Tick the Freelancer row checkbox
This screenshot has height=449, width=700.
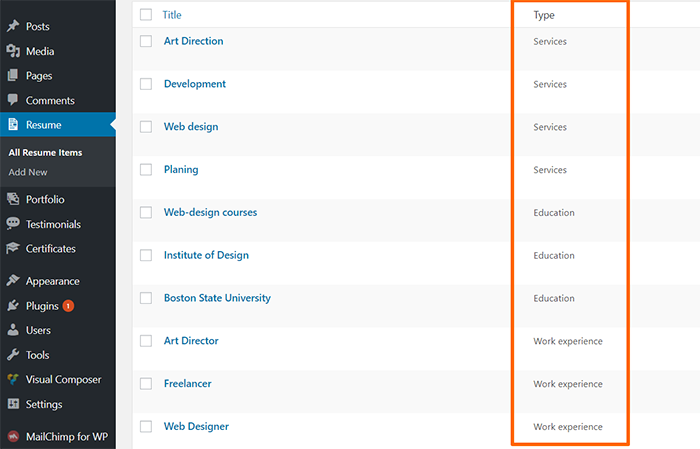click(x=146, y=383)
